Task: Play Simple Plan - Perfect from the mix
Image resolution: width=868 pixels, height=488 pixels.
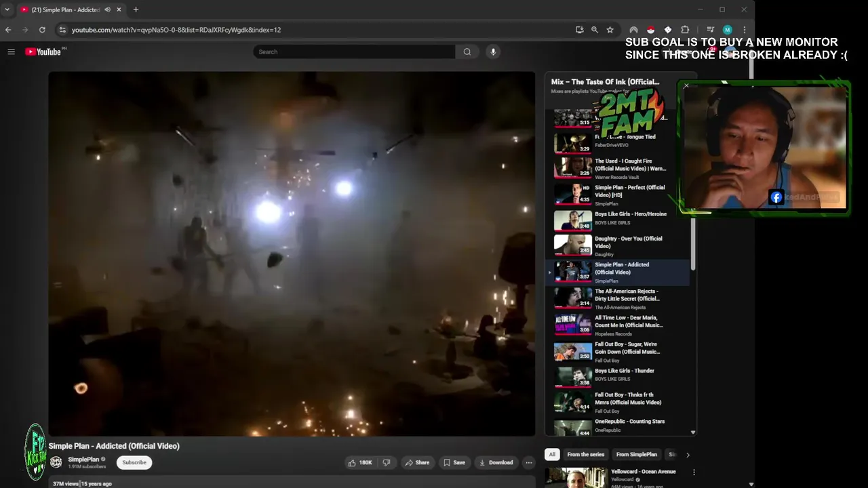Action: click(618, 195)
